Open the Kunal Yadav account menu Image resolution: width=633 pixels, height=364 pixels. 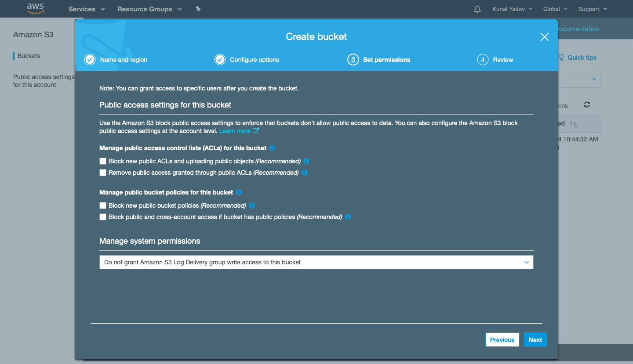(513, 9)
